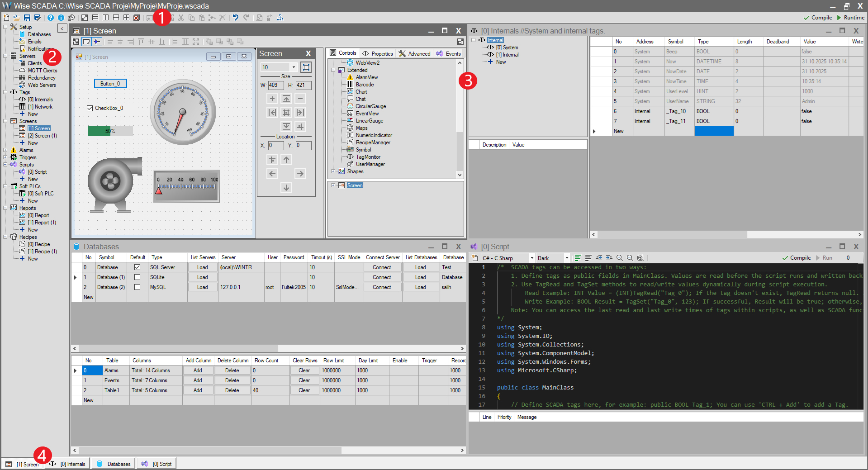
Task: Expand the Alarms node in project tree
Action: (5, 150)
